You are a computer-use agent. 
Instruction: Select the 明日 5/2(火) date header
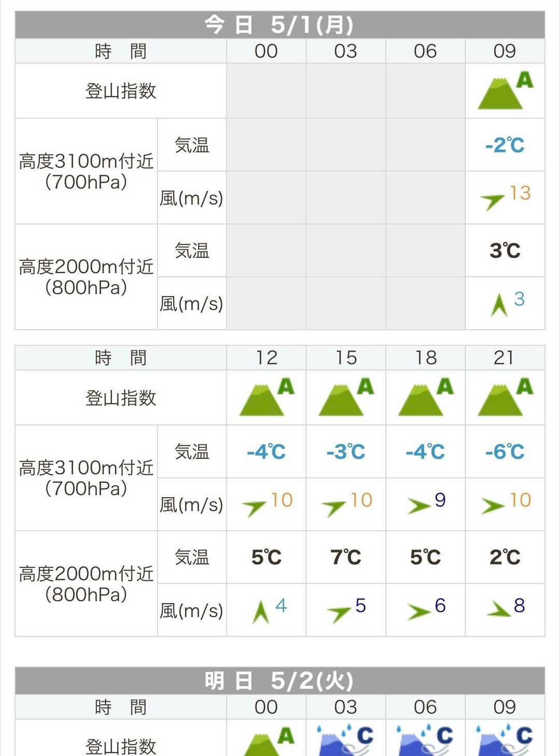(x=279, y=681)
